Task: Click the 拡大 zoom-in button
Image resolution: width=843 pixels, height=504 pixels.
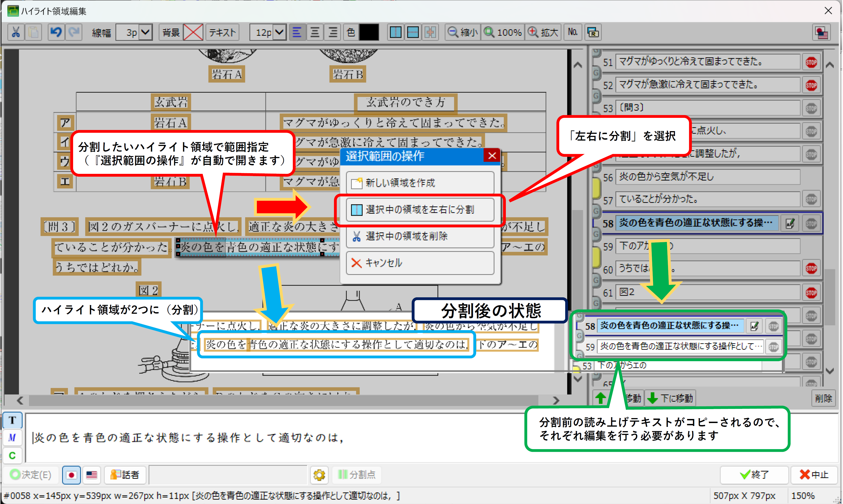Action: (543, 32)
